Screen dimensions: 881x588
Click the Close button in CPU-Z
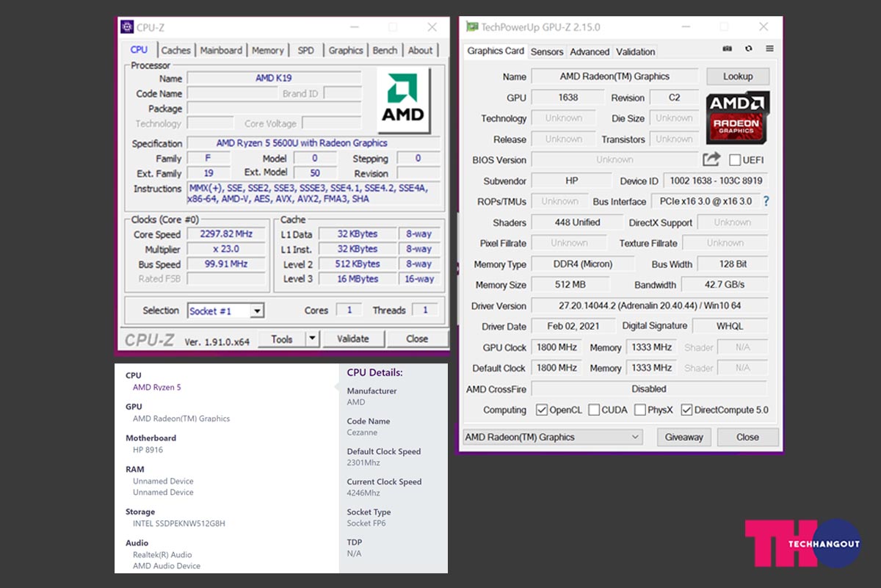click(x=417, y=338)
